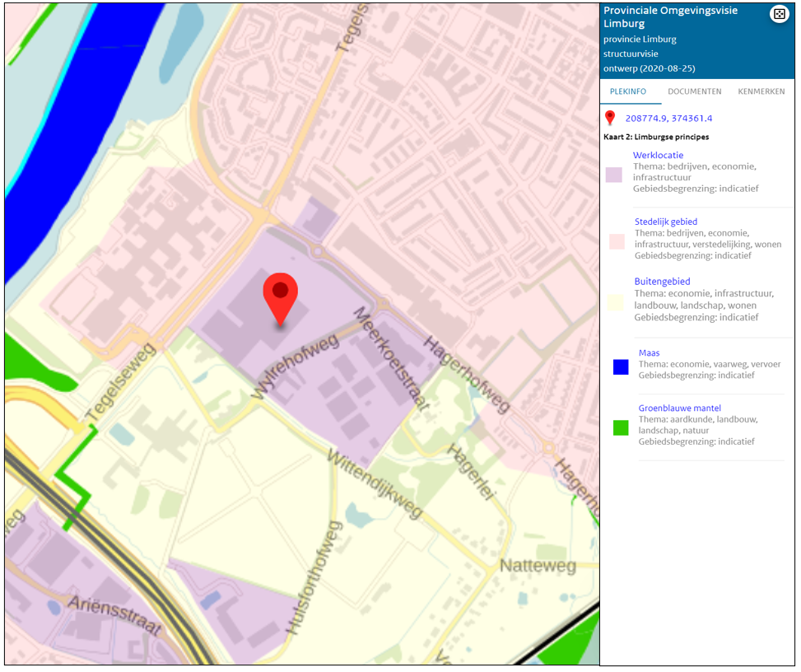Open the Werklocatie link

click(658, 155)
